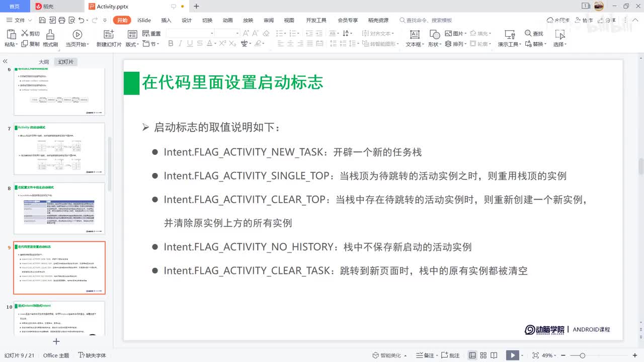Click the 协作 Collaborate button
The image size is (644, 362).
(583, 20)
